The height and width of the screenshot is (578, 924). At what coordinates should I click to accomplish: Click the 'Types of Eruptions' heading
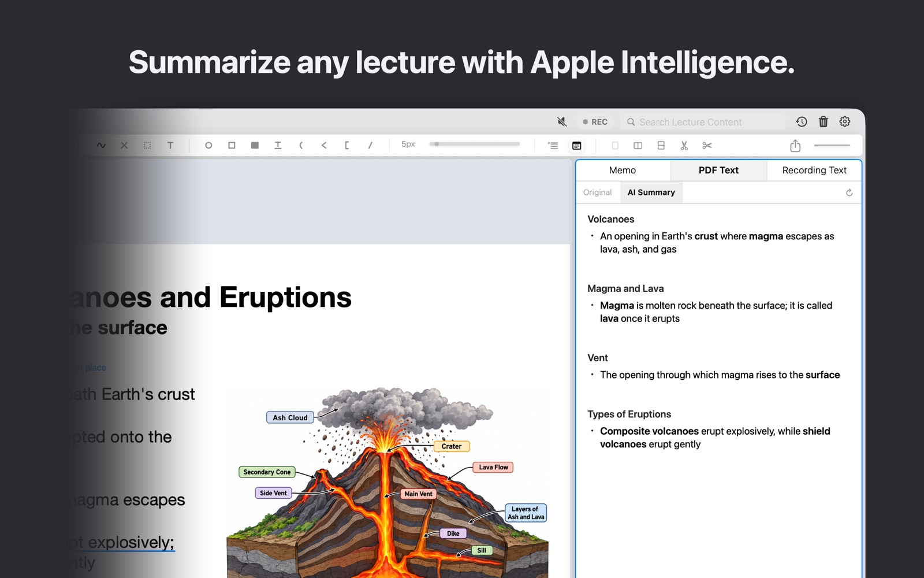pos(629,414)
